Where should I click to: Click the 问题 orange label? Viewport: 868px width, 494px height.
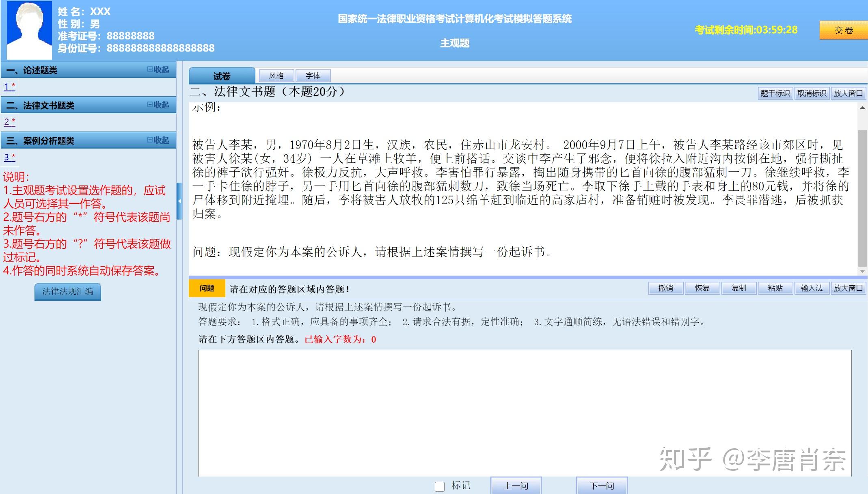pos(207,289)
